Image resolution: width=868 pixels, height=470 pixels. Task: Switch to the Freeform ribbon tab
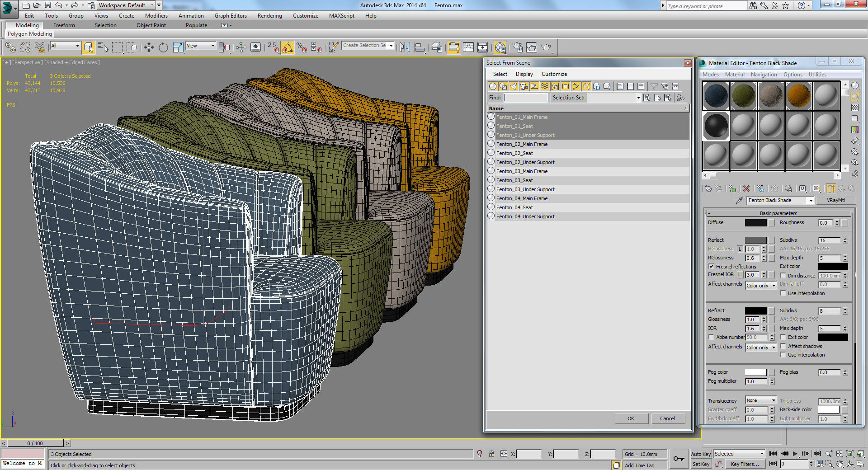(64, 25)
